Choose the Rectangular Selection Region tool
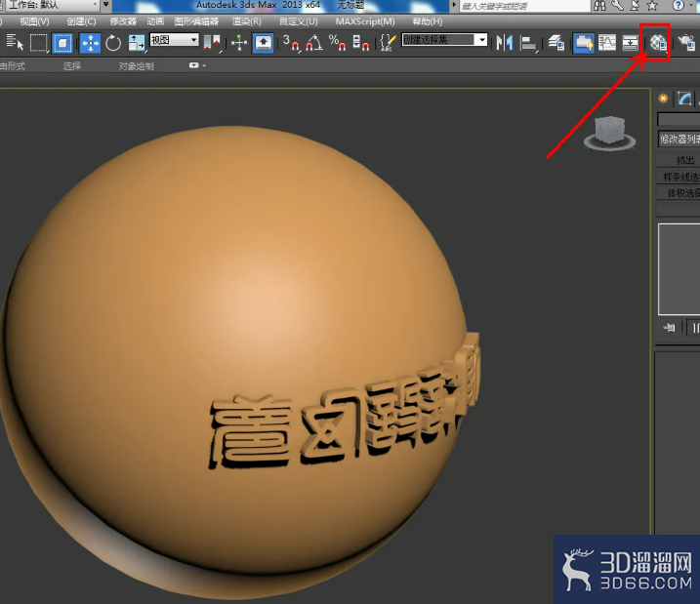 tap(39, 43)
